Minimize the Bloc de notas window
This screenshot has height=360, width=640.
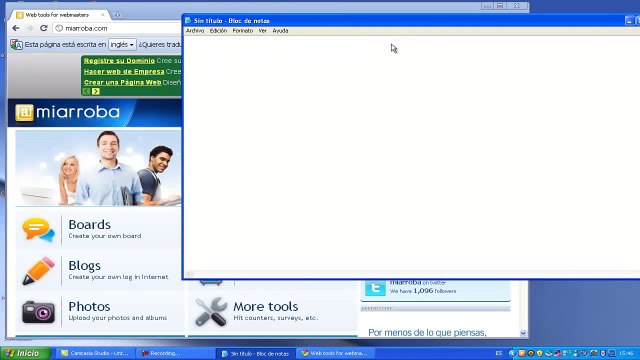[x=629, y=20]
